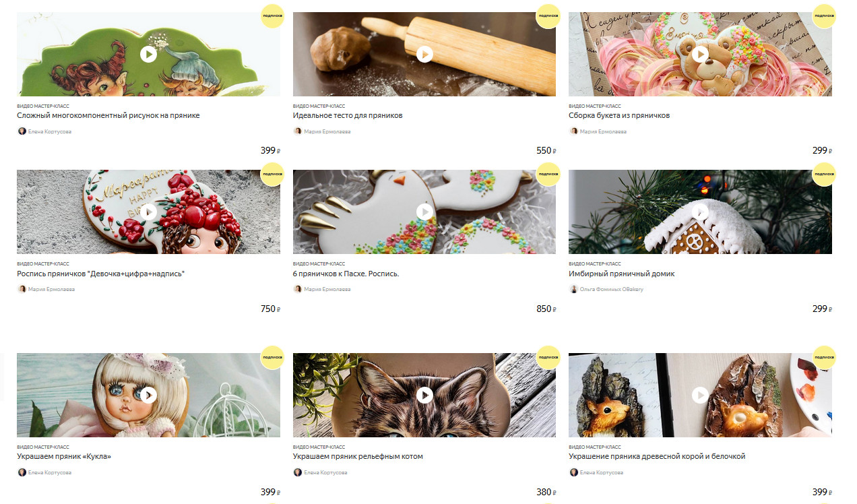Click подписка badge on gingerbread house card

click(824, 174)
